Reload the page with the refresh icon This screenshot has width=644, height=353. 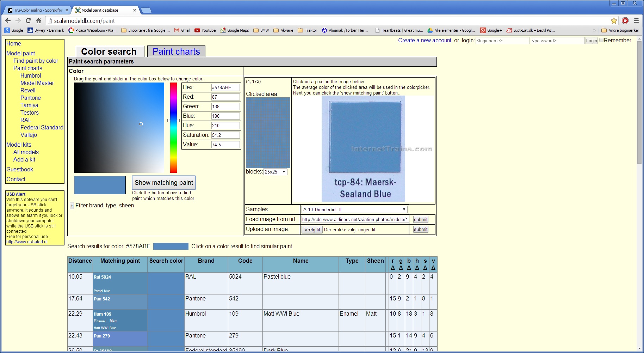(29, 21)
